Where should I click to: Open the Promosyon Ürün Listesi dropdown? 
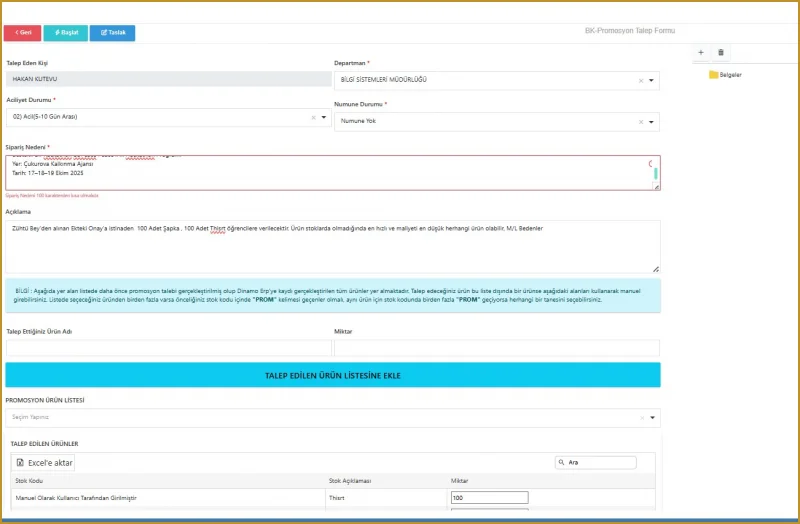(653, 418)
